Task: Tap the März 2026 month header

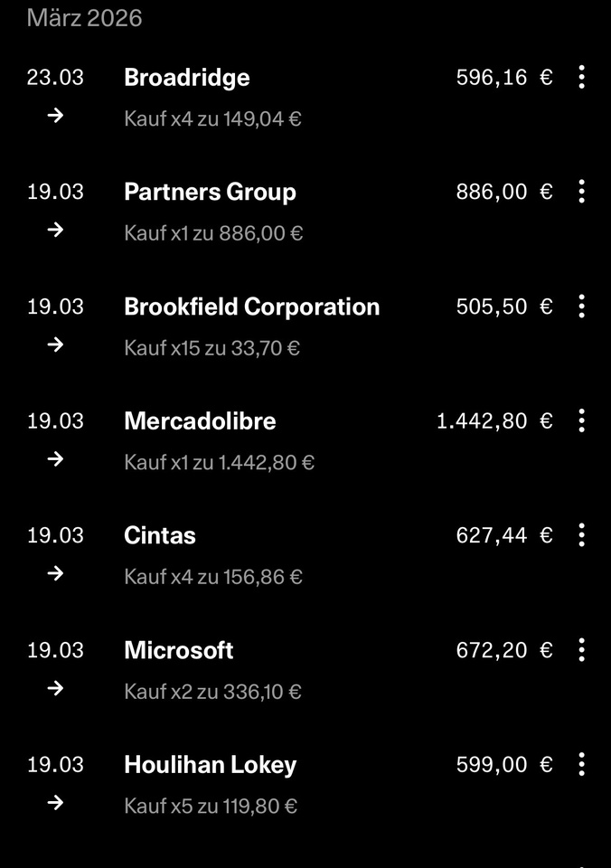Action: click(85, 18)
